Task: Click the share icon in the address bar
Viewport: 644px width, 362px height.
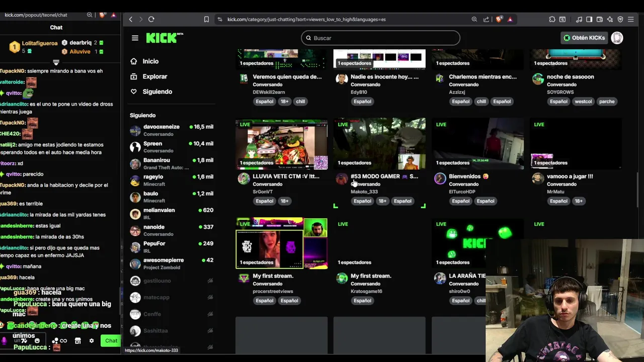Action: point(486,19)
